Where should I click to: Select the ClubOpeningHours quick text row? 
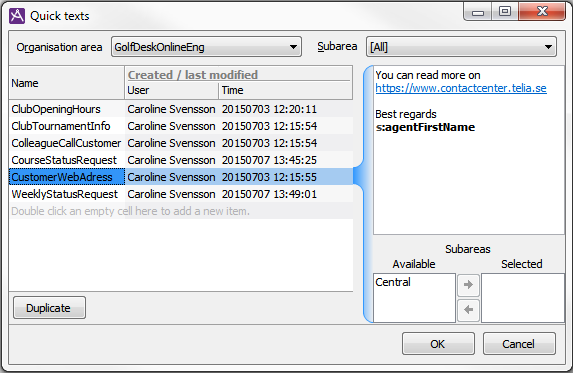[x=181, y=109]
